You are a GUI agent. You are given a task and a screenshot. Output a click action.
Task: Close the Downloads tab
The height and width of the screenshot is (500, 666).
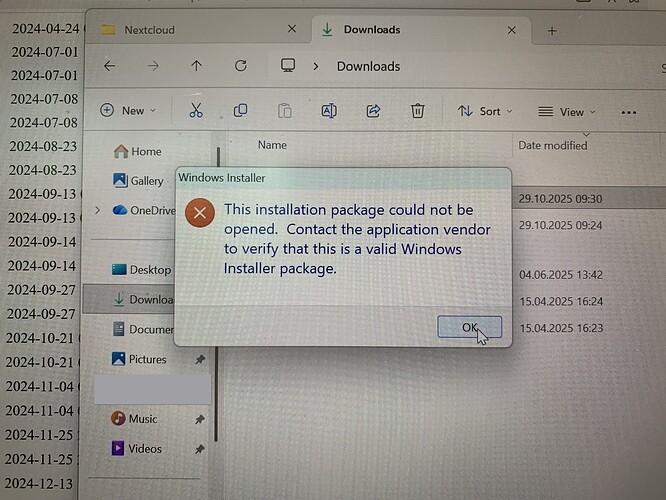512,30
